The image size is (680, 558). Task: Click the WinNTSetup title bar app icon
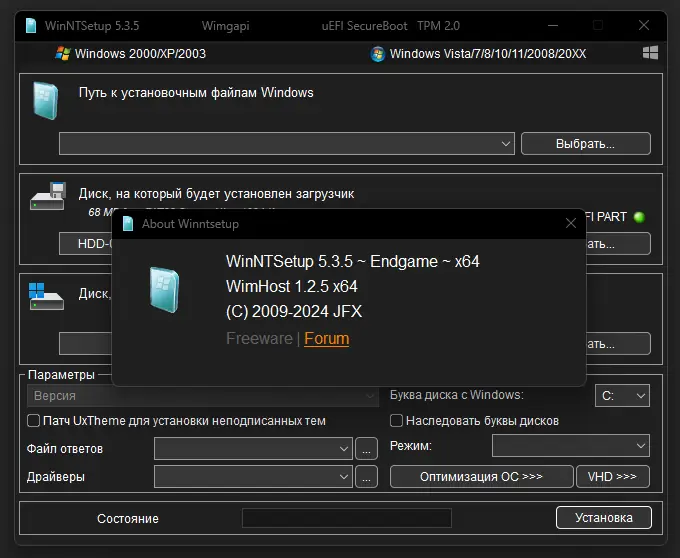(x=31, y=26)
